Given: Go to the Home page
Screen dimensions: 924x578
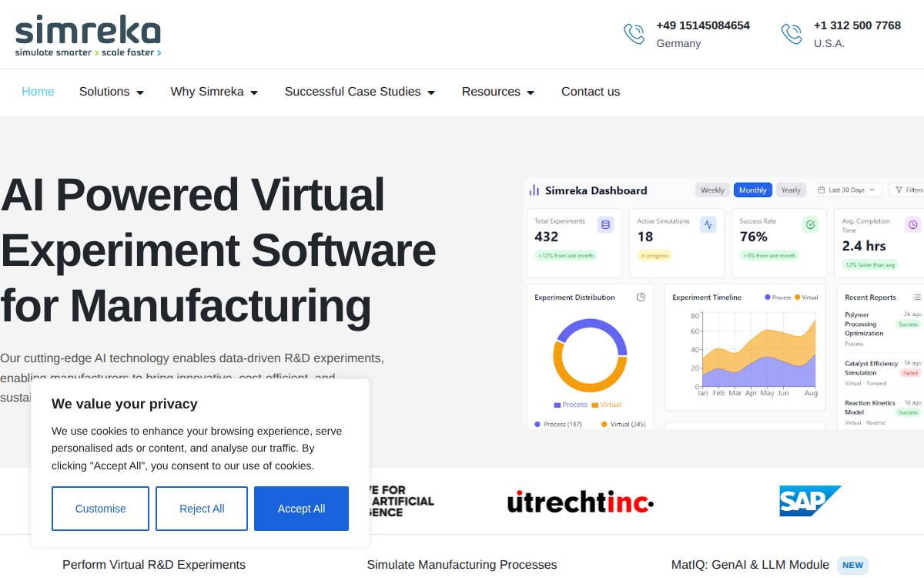Looking at the screenshot, I should [38, 92].
